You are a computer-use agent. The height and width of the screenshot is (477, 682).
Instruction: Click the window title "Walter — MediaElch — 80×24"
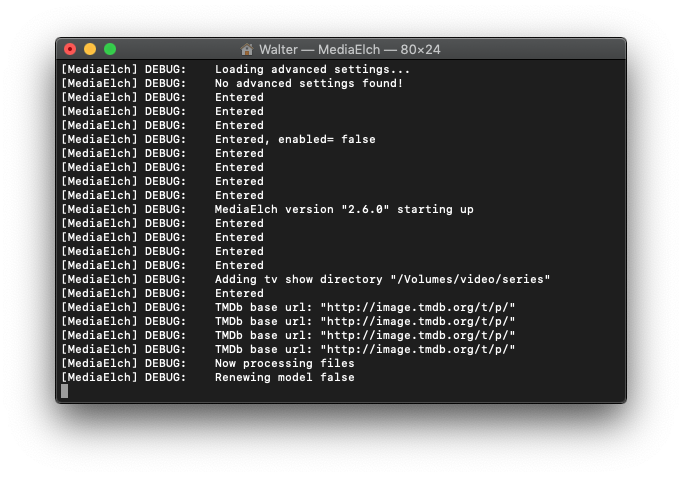[x=350, y=50]
